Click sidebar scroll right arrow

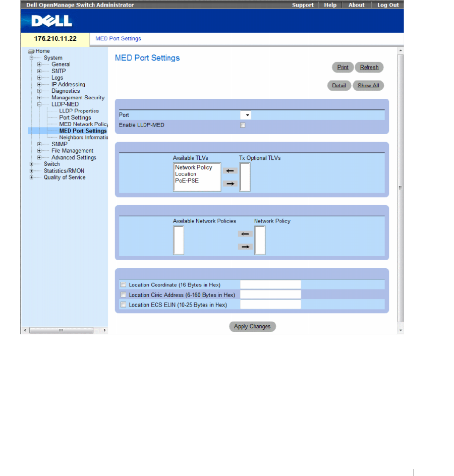(x=105, y=330)
